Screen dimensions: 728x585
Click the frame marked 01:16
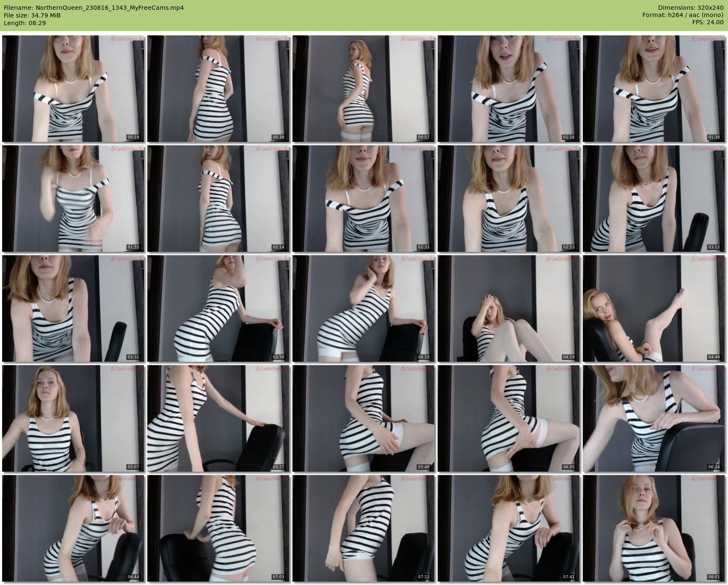pos(509,89)
